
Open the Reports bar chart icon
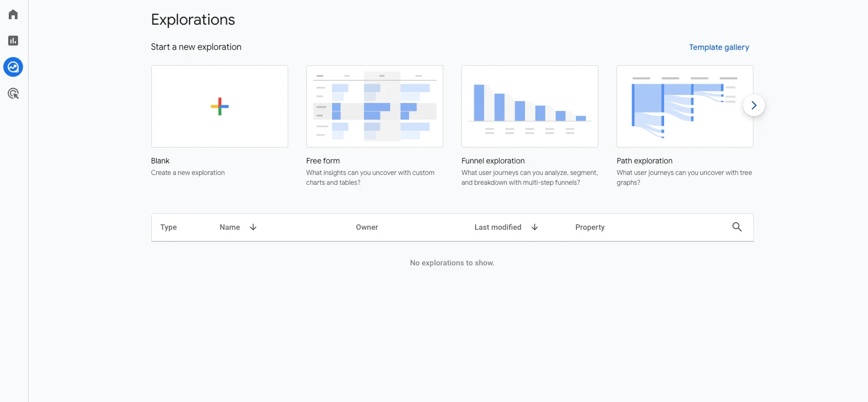tap(13, 41)
